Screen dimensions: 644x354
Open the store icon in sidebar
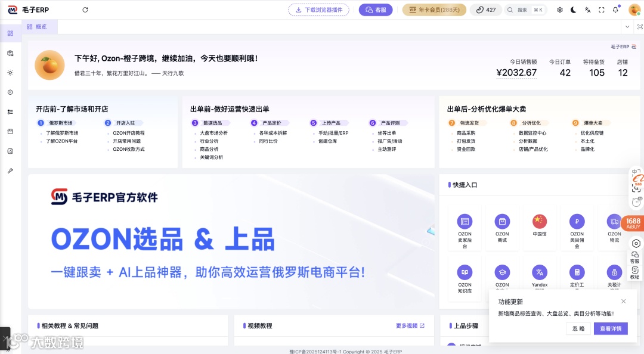click(10, 132)
